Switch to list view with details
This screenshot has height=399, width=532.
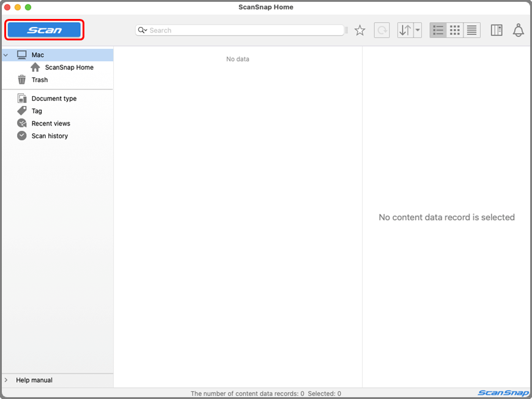coord(438,30)
